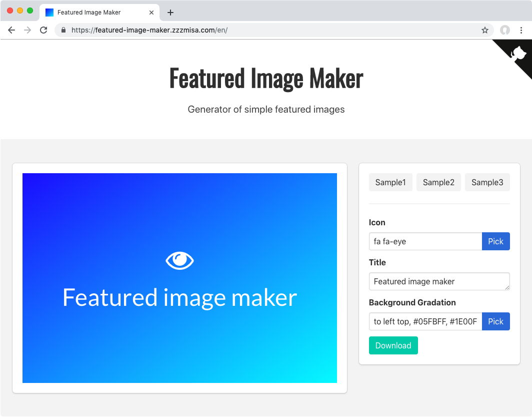The height and width of the screenshot is (417, 532).
Task: Click the eye icon in the preview image
Action: (179, 260)
